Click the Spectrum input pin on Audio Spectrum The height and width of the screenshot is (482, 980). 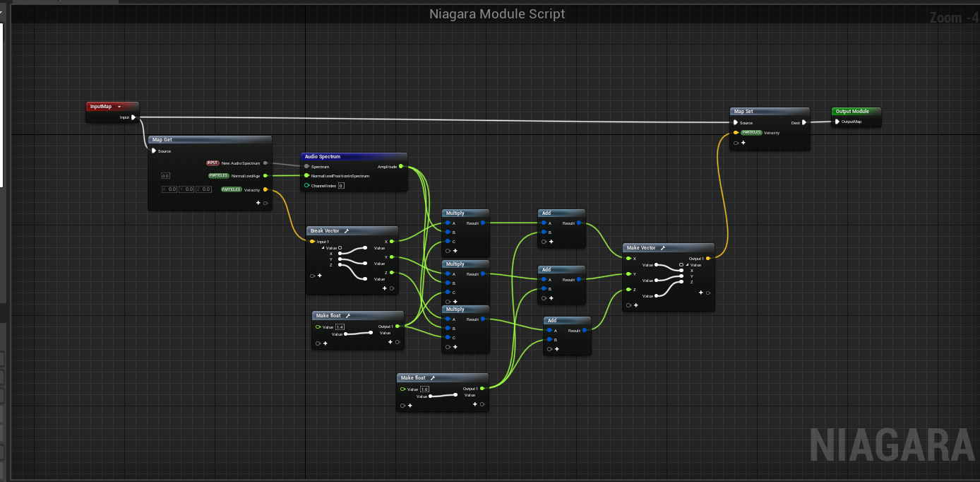point(306,167)
